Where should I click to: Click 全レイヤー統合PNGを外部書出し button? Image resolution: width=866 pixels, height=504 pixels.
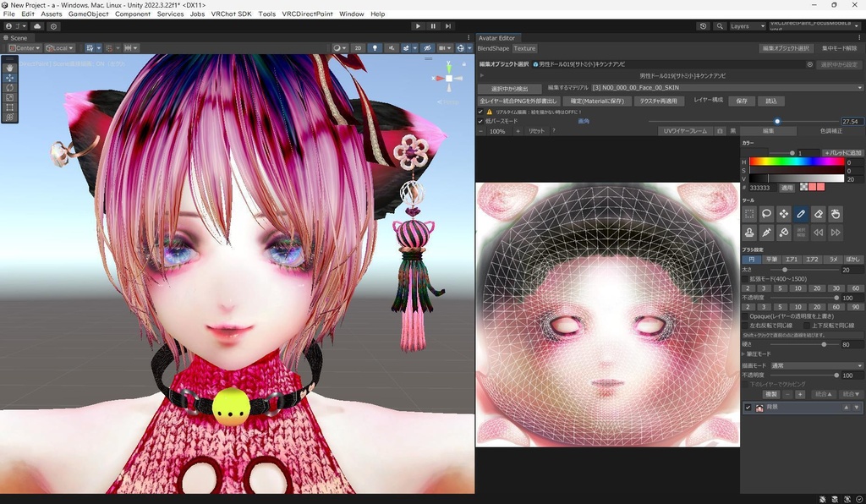coord(518,101)
